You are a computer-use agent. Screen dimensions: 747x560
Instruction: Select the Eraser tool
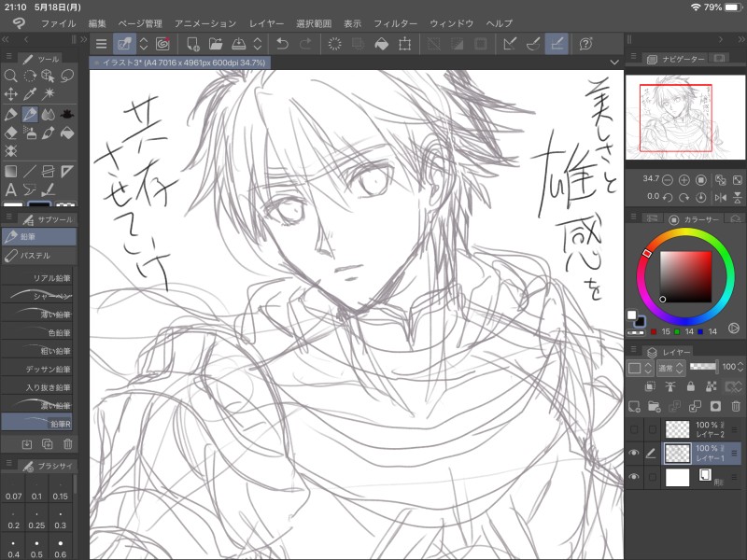[x=10, y=133]
